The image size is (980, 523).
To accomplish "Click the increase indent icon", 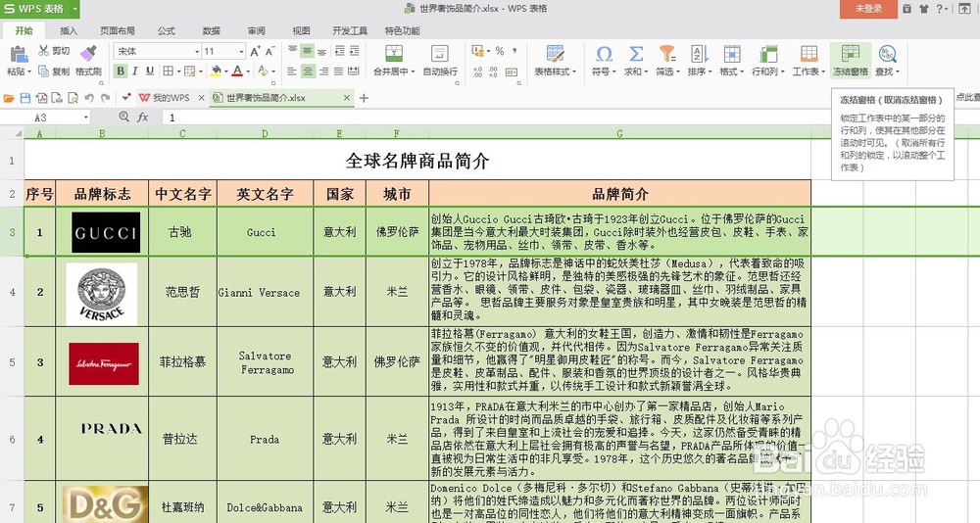I will (355, 51).
